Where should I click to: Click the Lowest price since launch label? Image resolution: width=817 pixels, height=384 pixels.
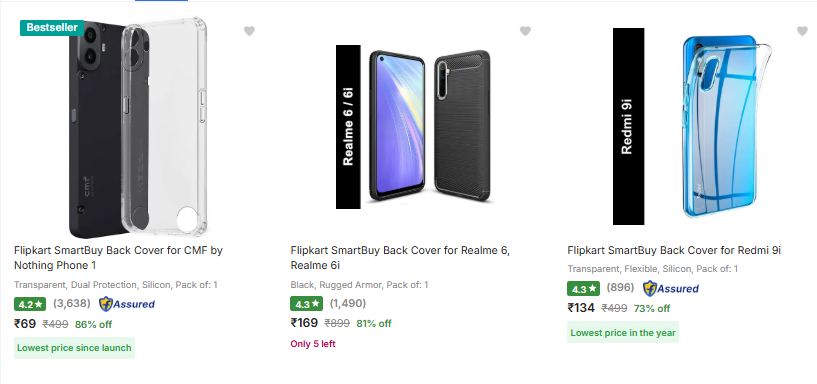click(x=75, y=348)
